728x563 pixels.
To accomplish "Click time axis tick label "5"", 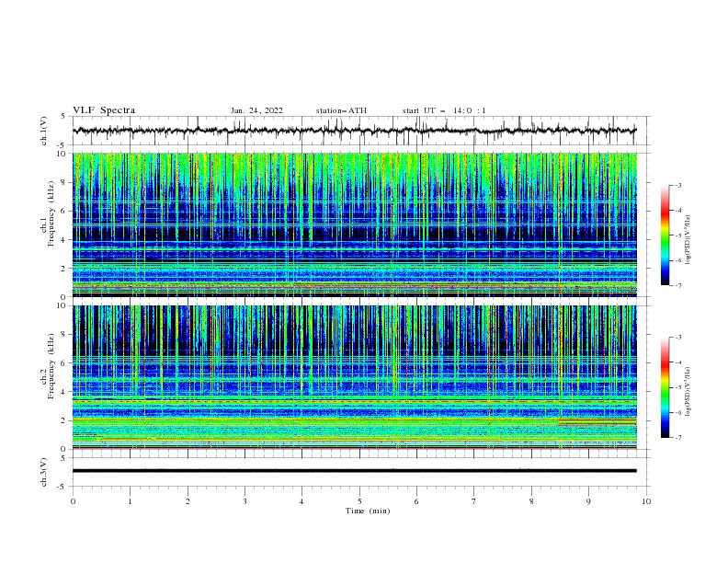I will [359, 501].
